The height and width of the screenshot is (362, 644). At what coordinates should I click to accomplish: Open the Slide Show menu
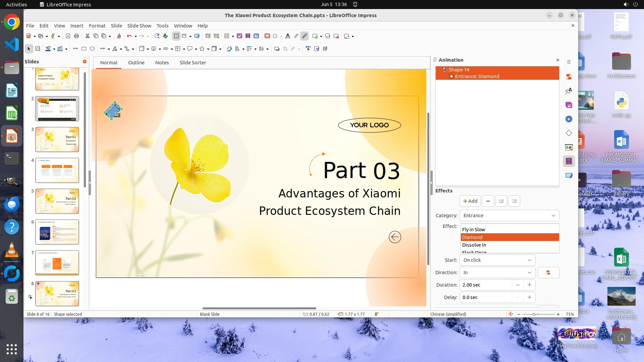(139, 26)
